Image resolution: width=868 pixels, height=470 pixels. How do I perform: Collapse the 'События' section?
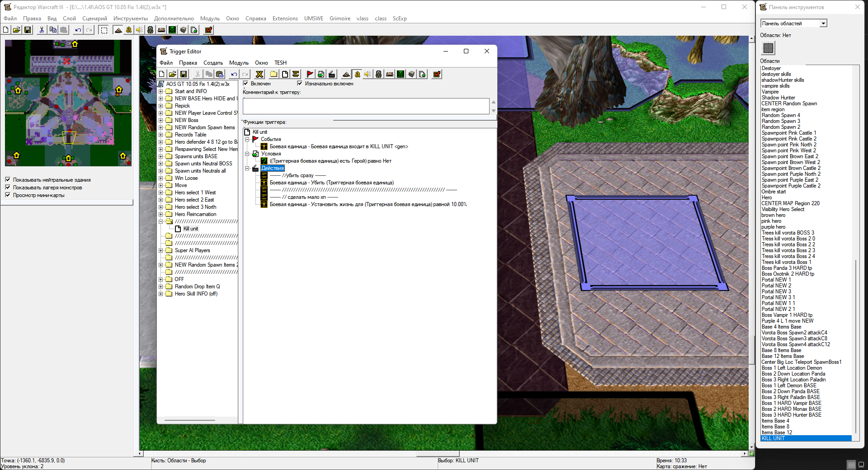tap(247, 139)
